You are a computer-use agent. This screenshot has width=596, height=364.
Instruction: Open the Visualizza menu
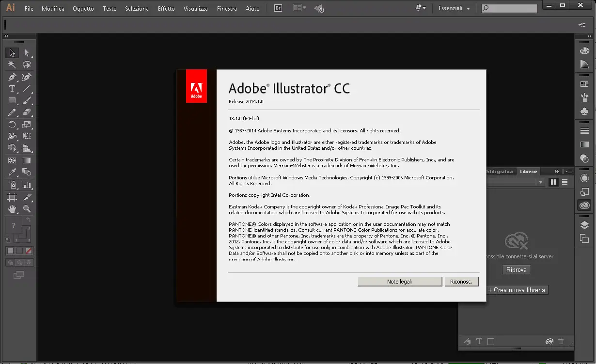click(x=196, y=9)
